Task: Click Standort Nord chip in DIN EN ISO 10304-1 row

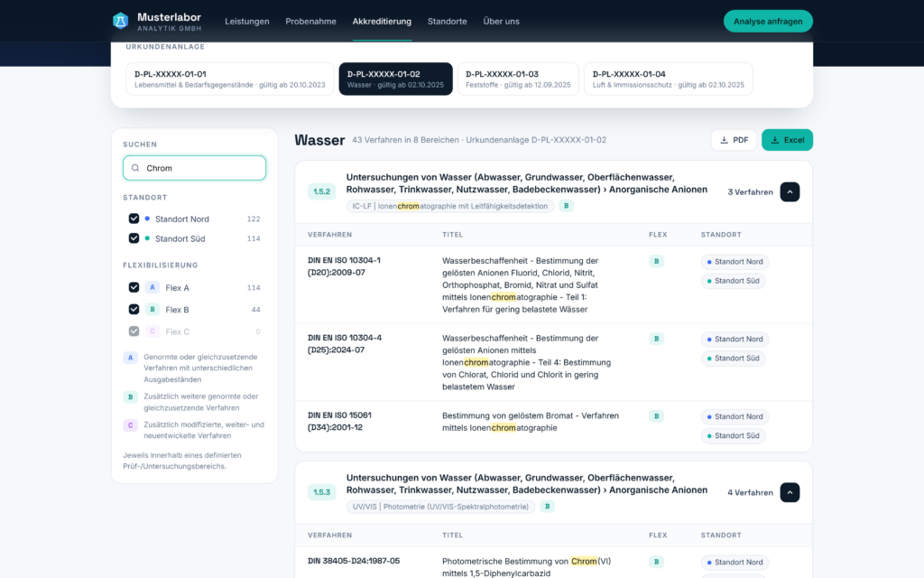Action: point(735,262)
